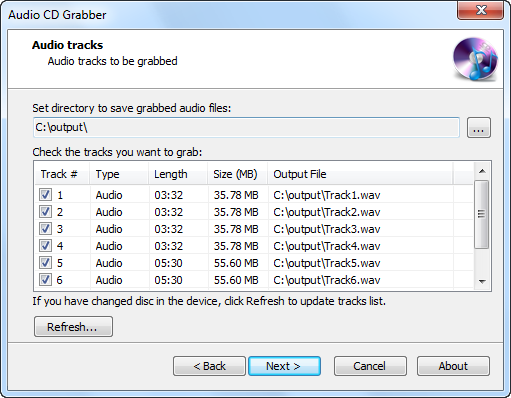Screen dimensions: 511x398
Task: Sort by the Track # column header
Action: (x=62, y=174)
